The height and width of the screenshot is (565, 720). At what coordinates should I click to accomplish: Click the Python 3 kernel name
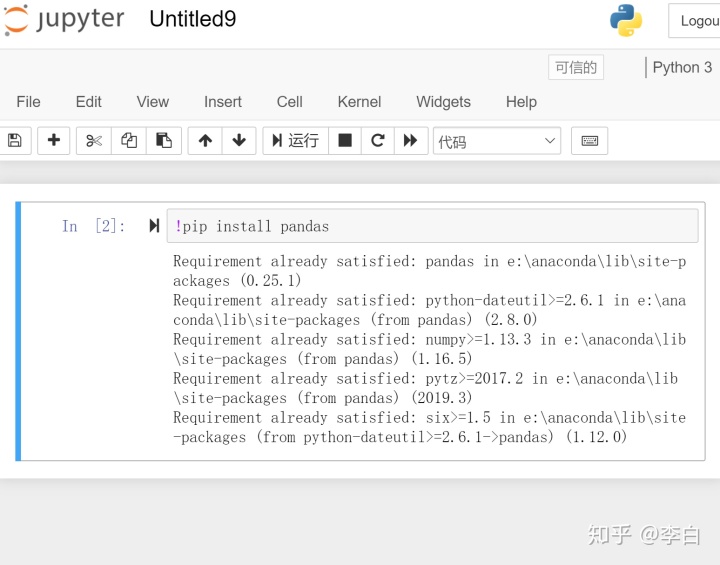point(682,68)
